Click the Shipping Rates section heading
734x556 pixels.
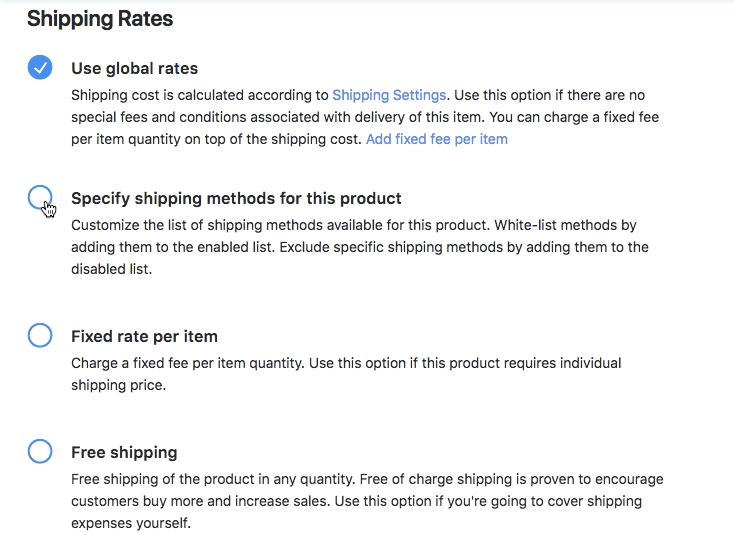pos(100,19)
